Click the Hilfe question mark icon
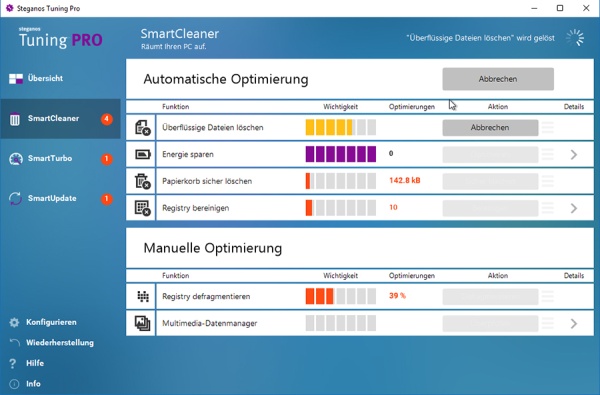The width and height of the screenshot is (600, 395). (13, 363)
